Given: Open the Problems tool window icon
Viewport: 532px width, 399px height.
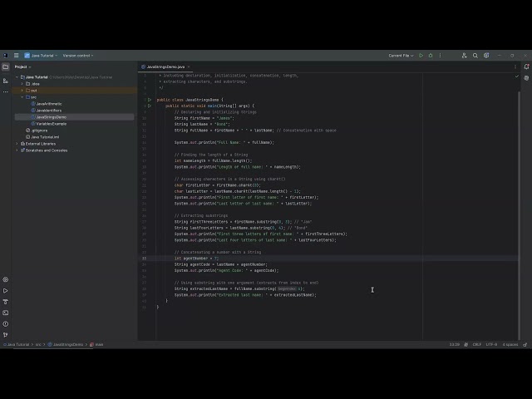Looking at the screenshot, I should pyautogui.click(x=6, y=324).
